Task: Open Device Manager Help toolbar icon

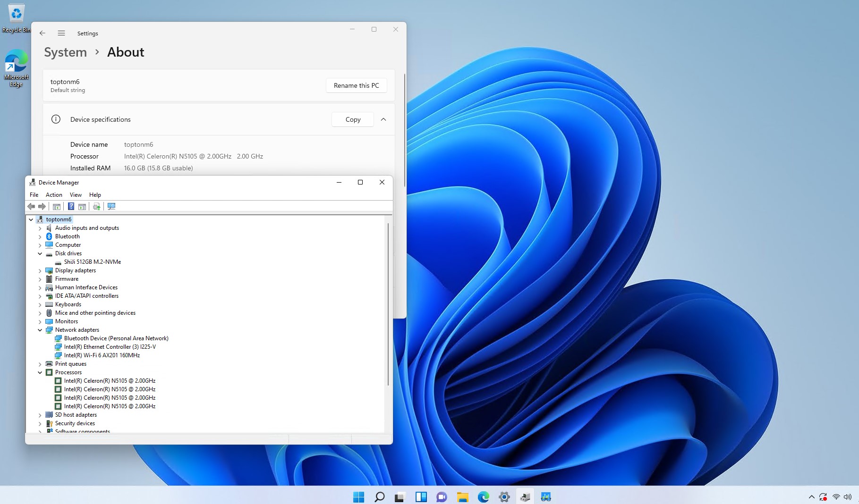Action: (71, 206)
